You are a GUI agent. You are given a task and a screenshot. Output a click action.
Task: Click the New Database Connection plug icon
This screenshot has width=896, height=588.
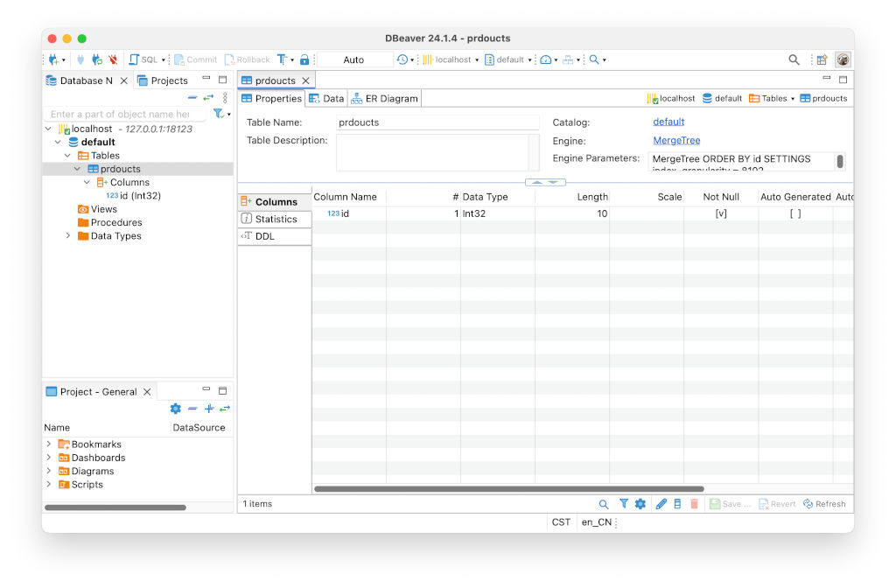click(53, 59)
